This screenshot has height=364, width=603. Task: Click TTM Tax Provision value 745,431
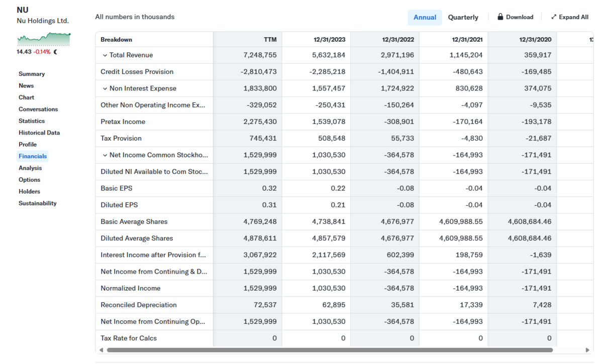(x=263, y=138)
